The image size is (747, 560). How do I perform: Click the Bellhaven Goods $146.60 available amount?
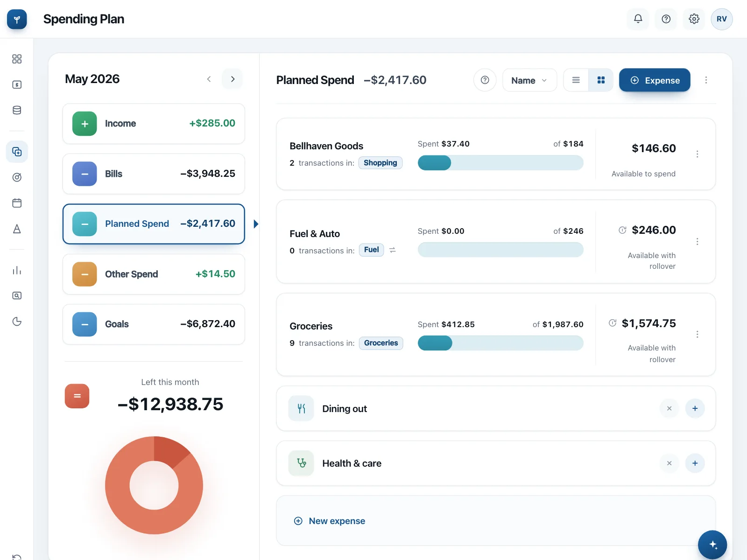coord(654,148)
